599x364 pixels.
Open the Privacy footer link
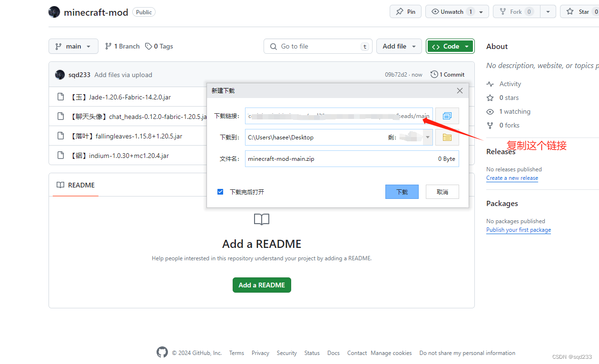(260, 353)
